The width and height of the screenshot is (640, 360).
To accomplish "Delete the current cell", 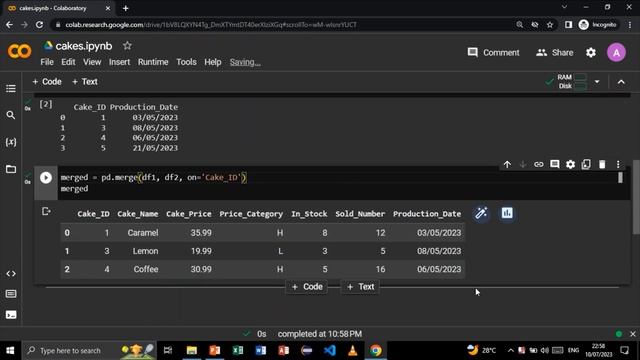I will point(602,164).
